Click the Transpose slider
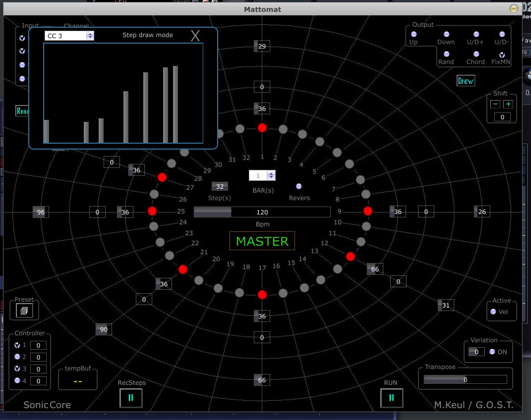The height and width of the screenshot is (420, 531). click(x=465, y=379)
